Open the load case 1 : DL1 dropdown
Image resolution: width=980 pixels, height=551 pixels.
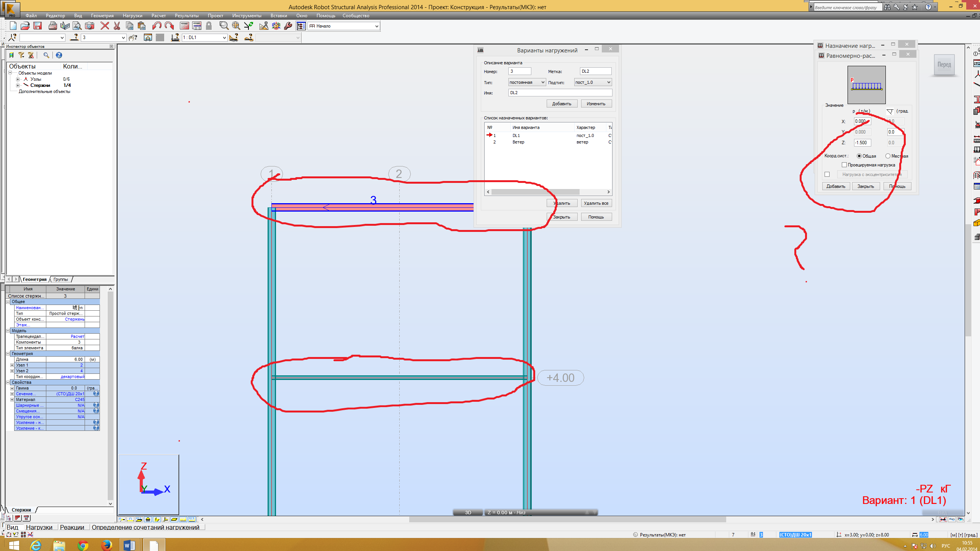click(224, 37)
